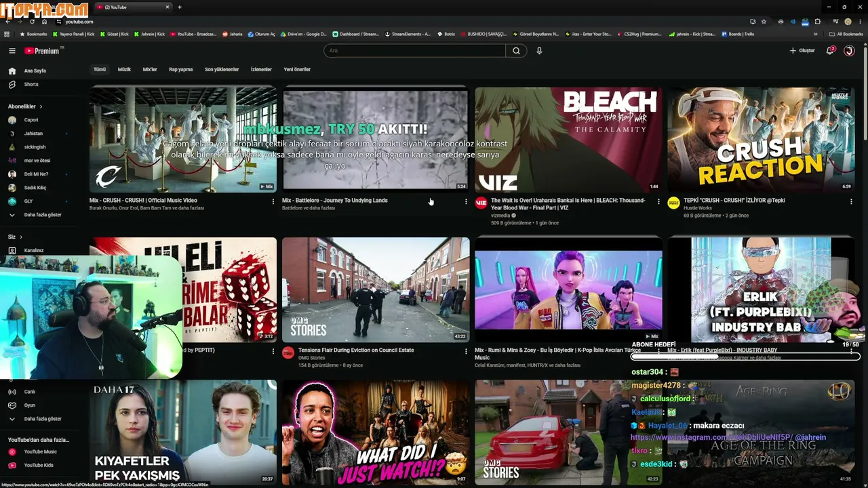The width and height of the screenshot is (868, 488).
Task: Open the Oluştur create dropdown
Action: pyautogui.click(x=802, y=51)
